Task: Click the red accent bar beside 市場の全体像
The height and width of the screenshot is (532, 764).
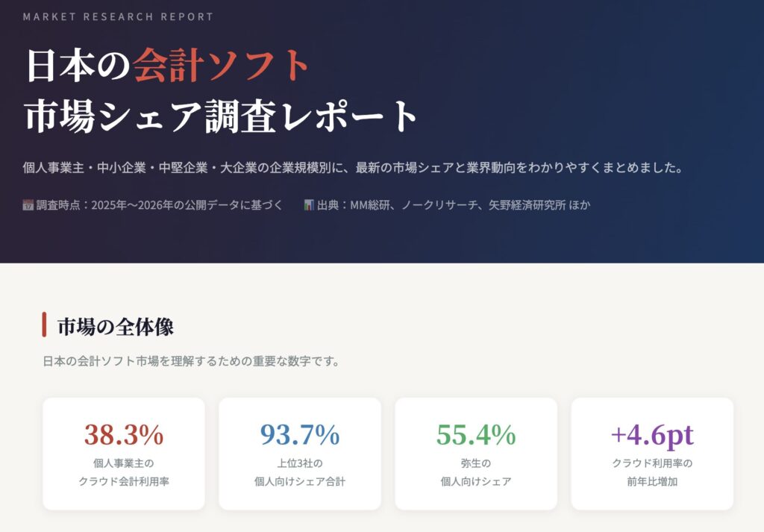Action: click(x=45, y=325)
